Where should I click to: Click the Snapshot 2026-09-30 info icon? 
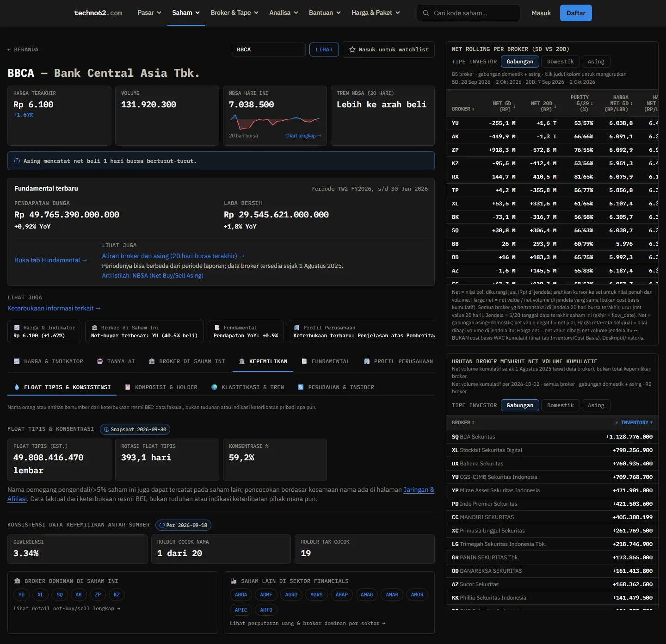107,429
